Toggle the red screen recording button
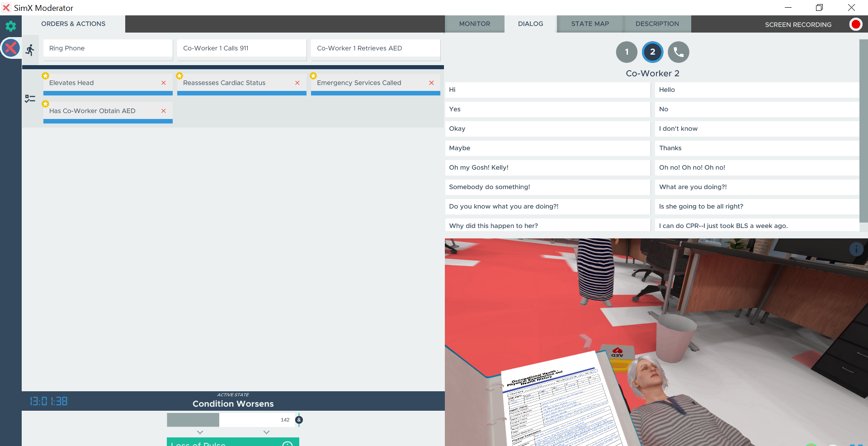The image size is (868, 446). pos(855,24)
